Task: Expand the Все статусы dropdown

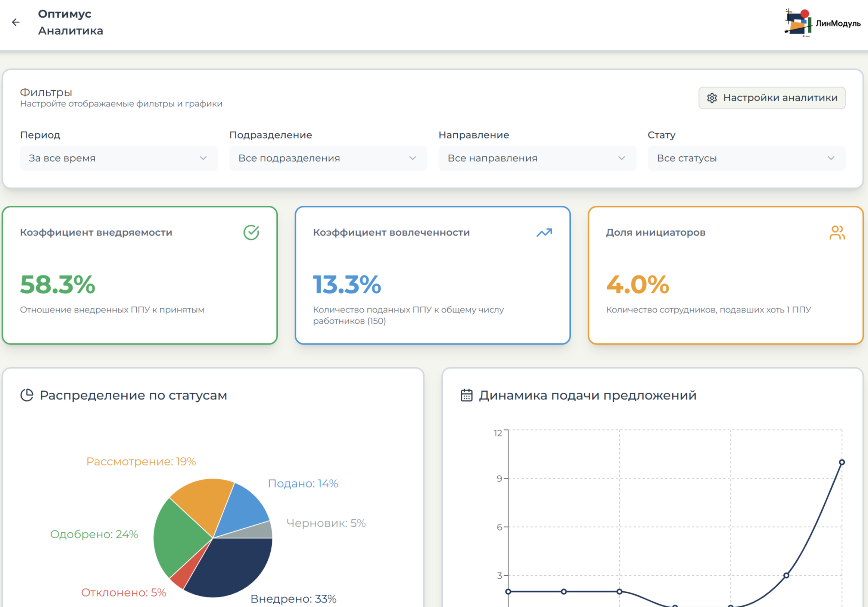Action: 746,158
